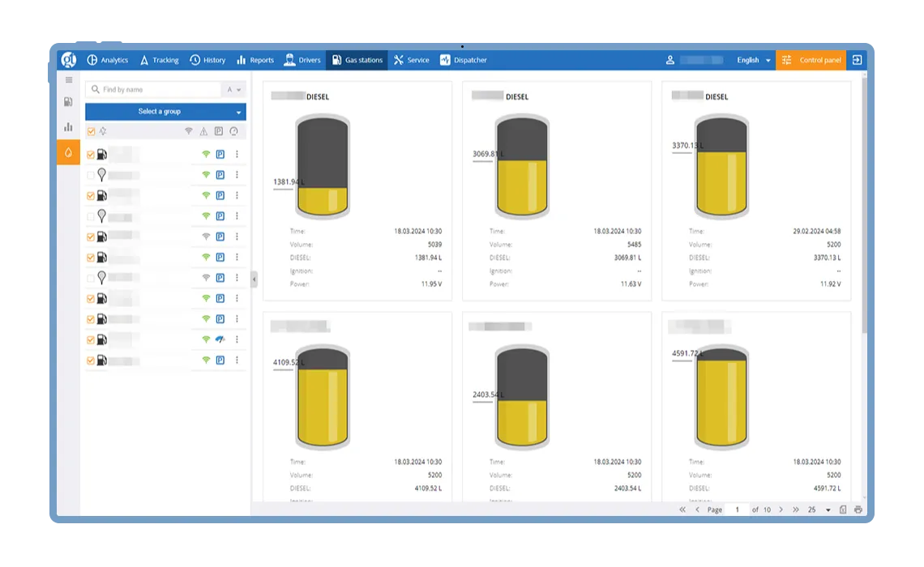The height and width of the screenshot is (567, 924).
Task: Open three-dot menu of first station row
Action: pyautogui.click(x=237, y=154)
